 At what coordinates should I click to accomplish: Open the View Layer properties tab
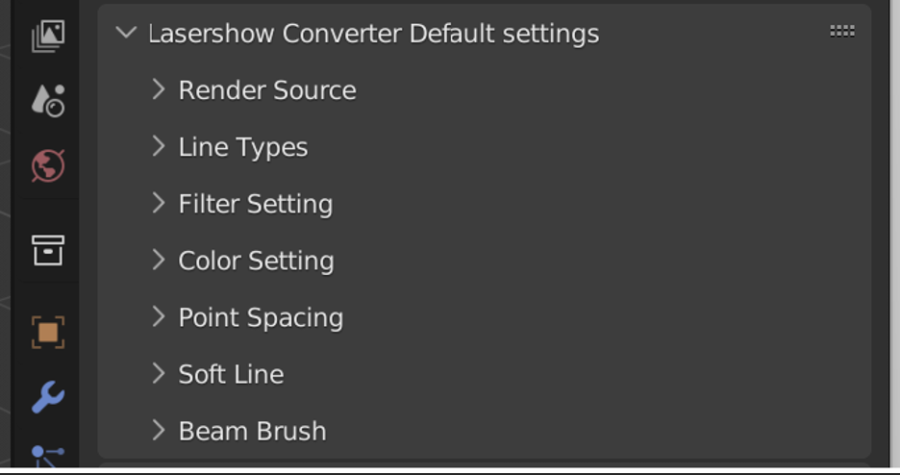point(47,36)
